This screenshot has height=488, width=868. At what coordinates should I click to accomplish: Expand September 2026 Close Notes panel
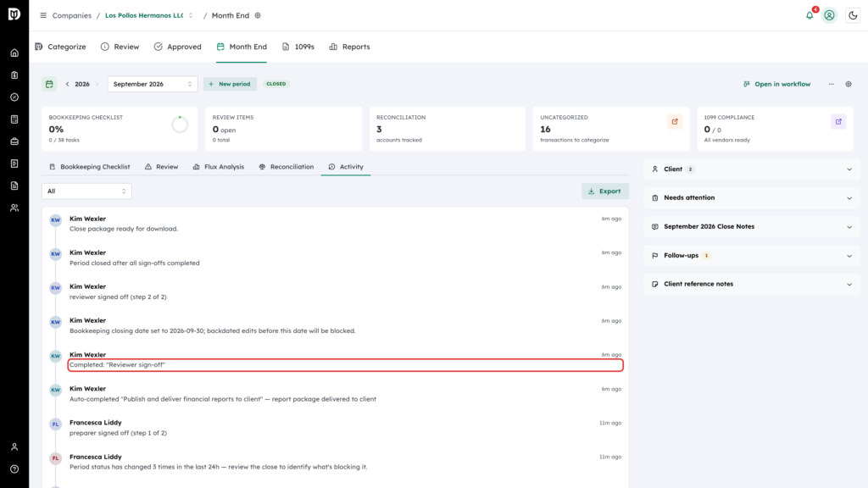pyautogui.click(x=752, y=227)
